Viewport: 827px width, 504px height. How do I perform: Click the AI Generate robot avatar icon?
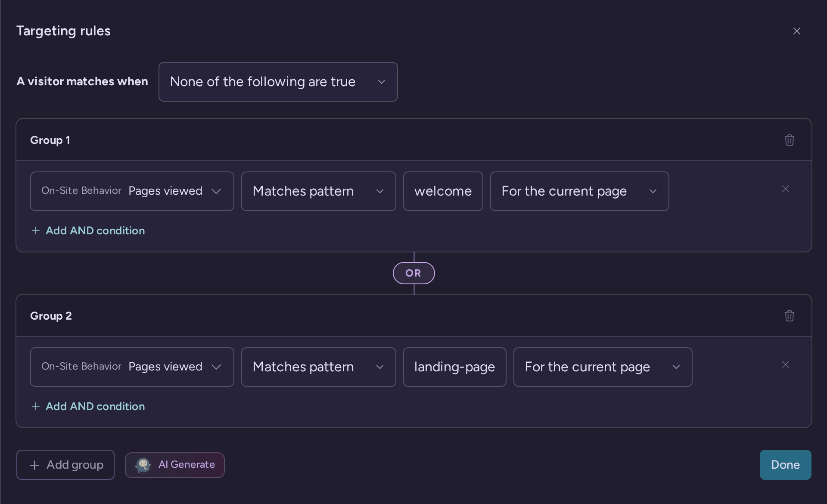(143, 465)
